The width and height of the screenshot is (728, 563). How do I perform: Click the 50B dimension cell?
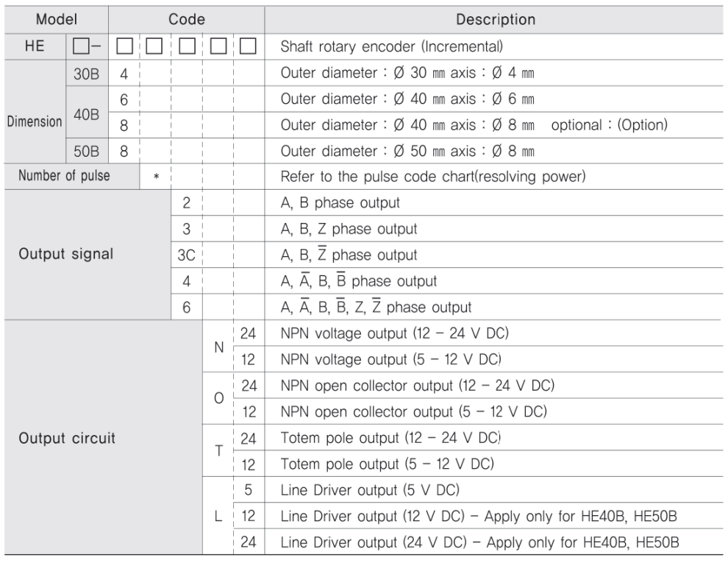pyautogui.click(x=87, y=151)
